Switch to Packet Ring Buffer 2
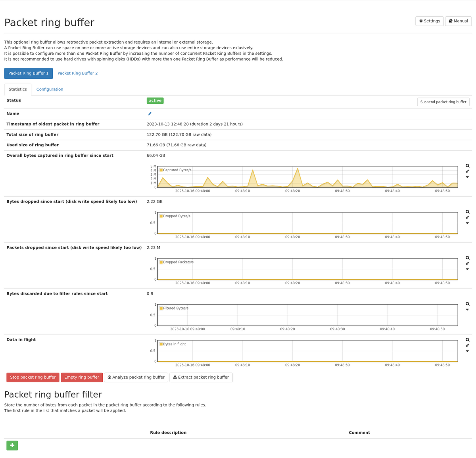The width and height of the screenshot is (476, 458). [77, 73]
